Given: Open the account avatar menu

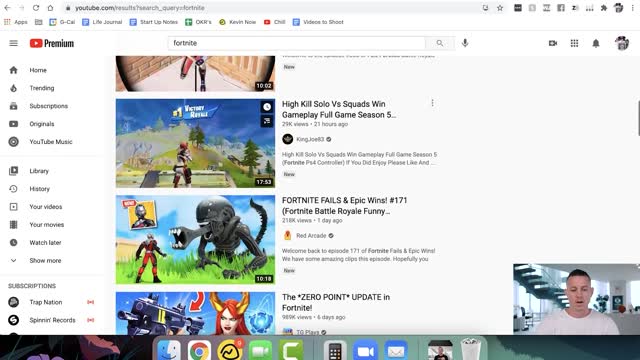Looking at the screenshot, I should (x=622, y=43).
